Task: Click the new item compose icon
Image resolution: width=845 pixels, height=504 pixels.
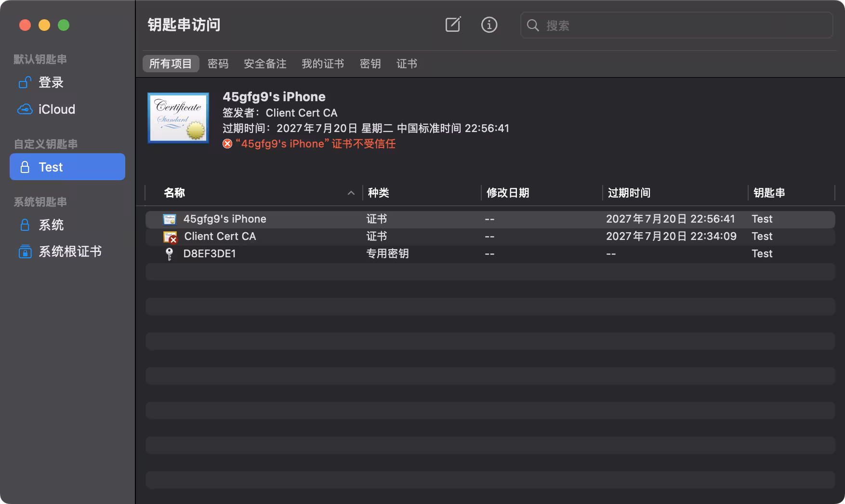Action: coord(453,25)
